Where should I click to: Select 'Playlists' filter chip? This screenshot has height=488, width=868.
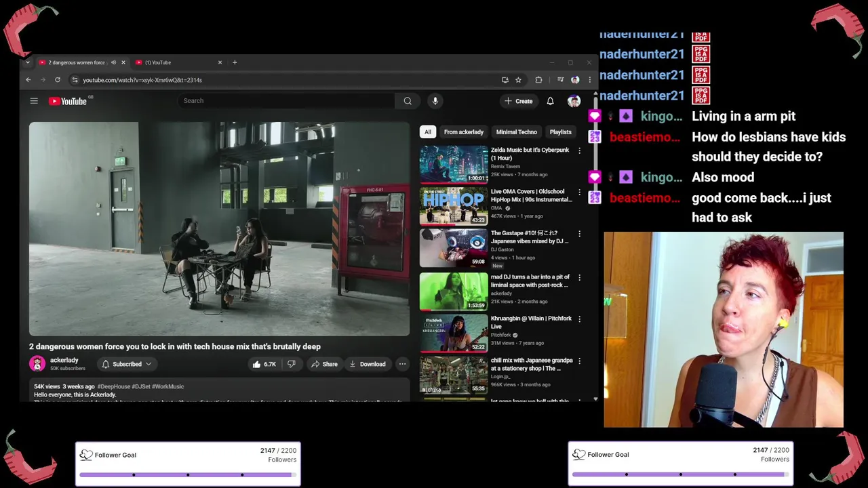point(560,132)
